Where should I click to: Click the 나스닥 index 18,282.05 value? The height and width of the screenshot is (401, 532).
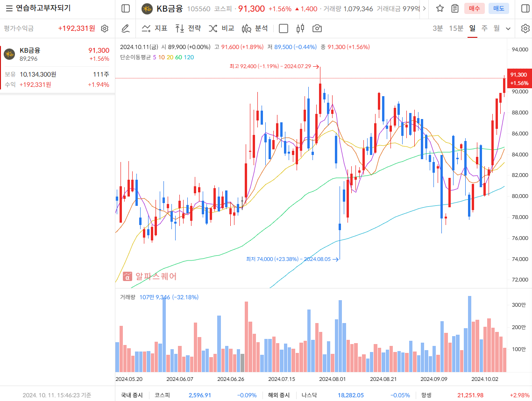pos(351,395)
